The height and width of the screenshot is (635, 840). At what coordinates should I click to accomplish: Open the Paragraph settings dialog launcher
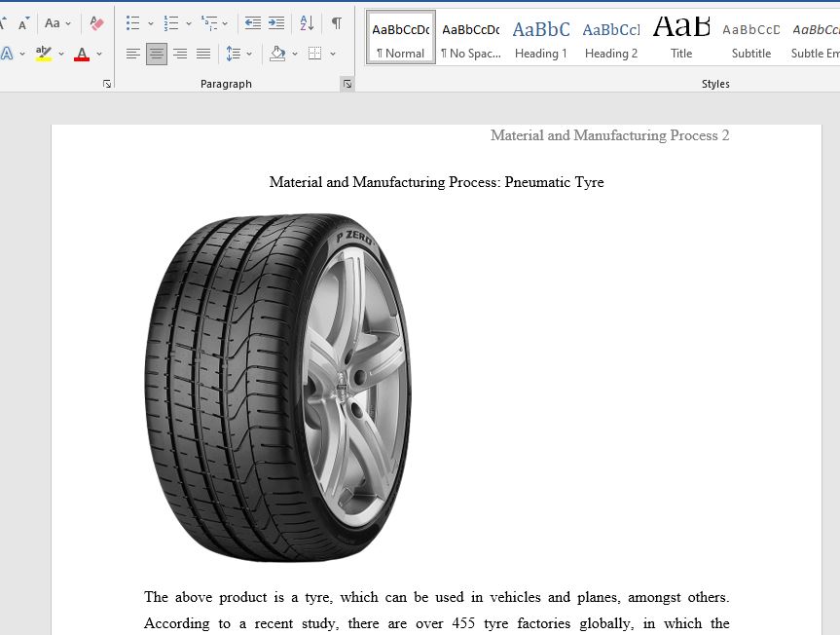coord(347,84)
